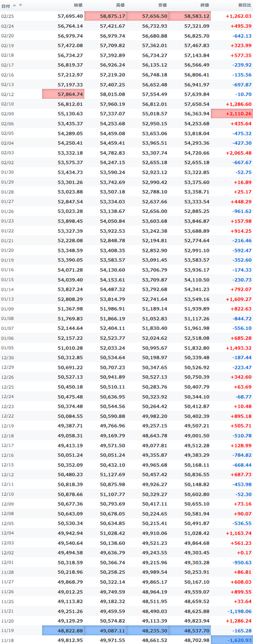Sort dates descending with down arrow
The width and height of the screenshot is (253, 644).
[x=20, y=5]
